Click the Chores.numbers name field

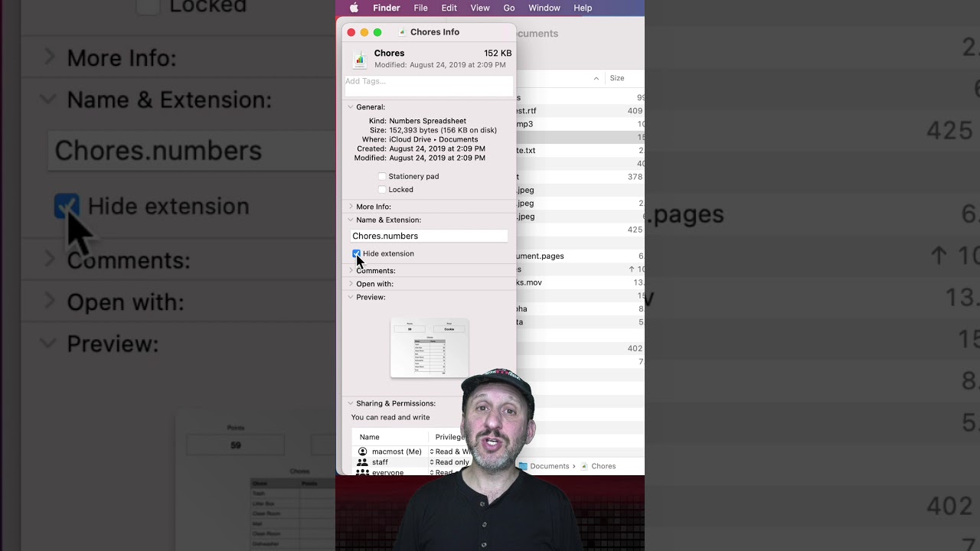click(x=429, y=236)
